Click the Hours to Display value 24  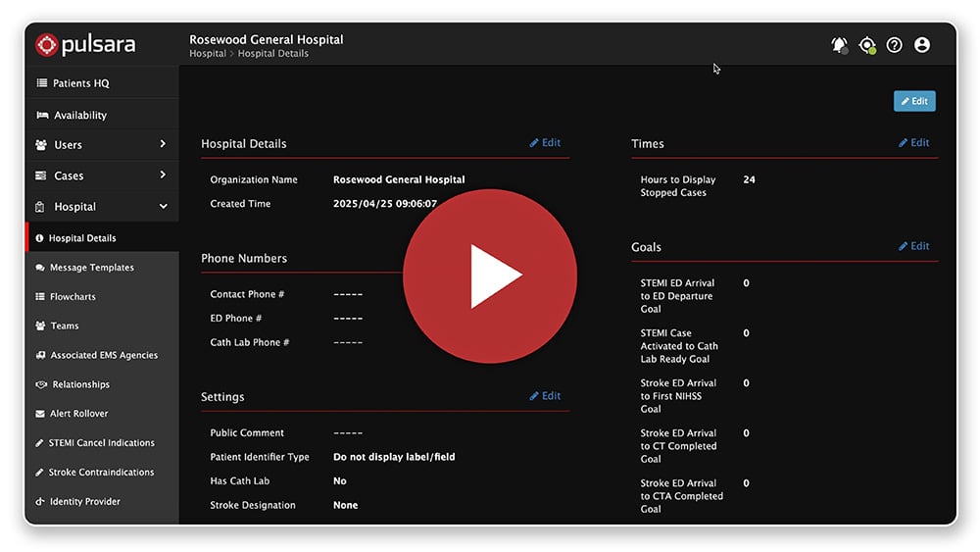(750, 179)
